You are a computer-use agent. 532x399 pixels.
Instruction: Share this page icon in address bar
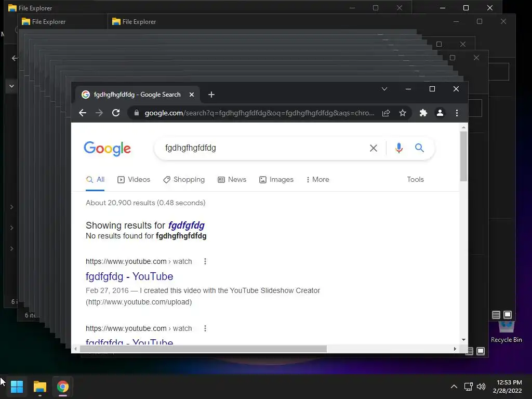point(386,113)
